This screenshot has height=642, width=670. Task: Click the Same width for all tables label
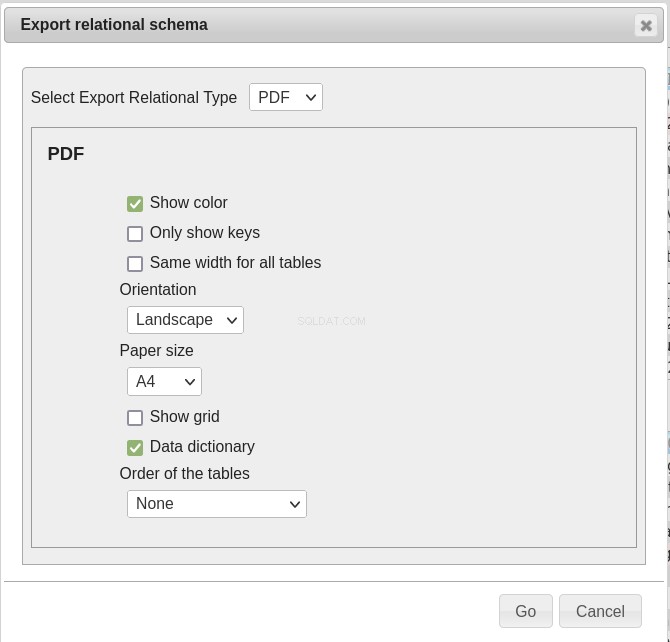coord(235,262)
